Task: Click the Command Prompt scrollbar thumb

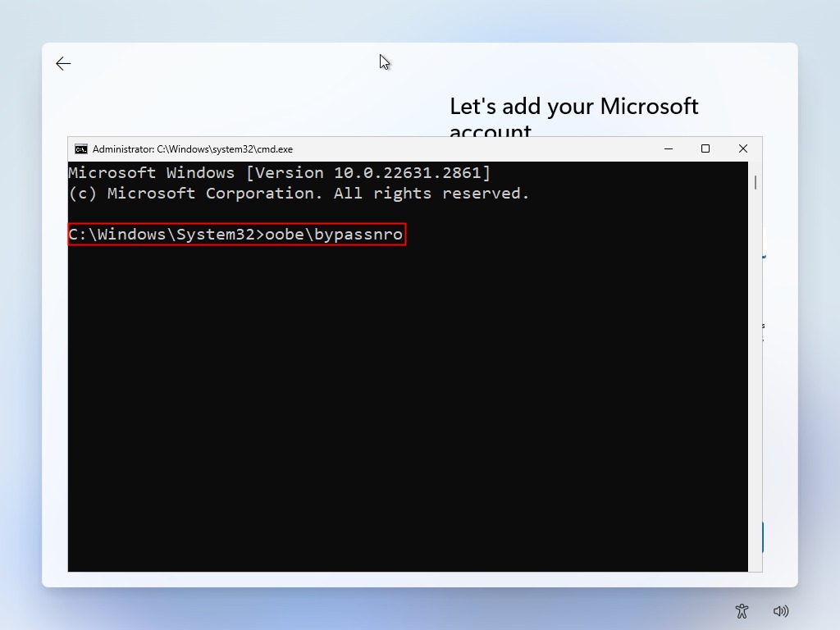Action: coord(755,182)
